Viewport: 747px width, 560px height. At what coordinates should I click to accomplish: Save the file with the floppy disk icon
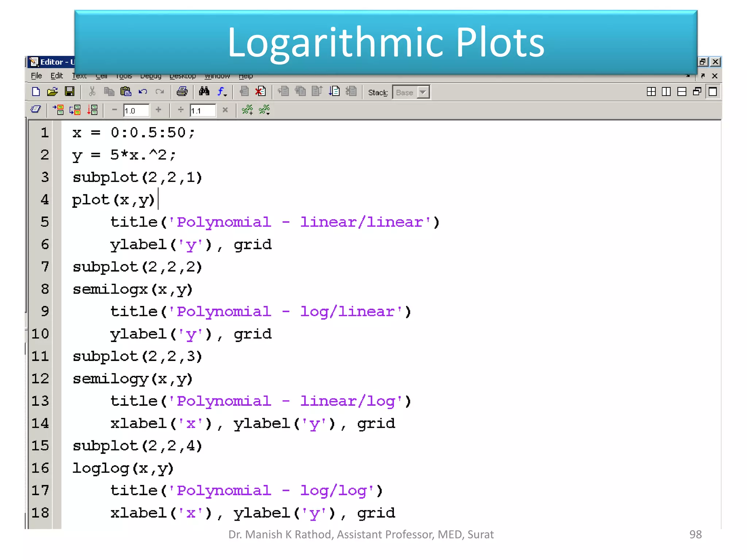click(70, 92)
